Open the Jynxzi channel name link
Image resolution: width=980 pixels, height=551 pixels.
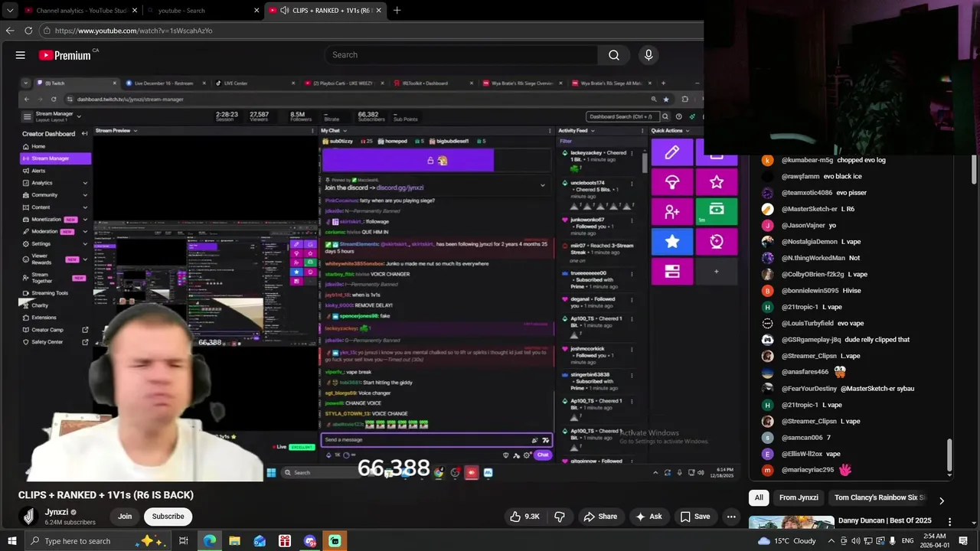(x=57, y=512)
